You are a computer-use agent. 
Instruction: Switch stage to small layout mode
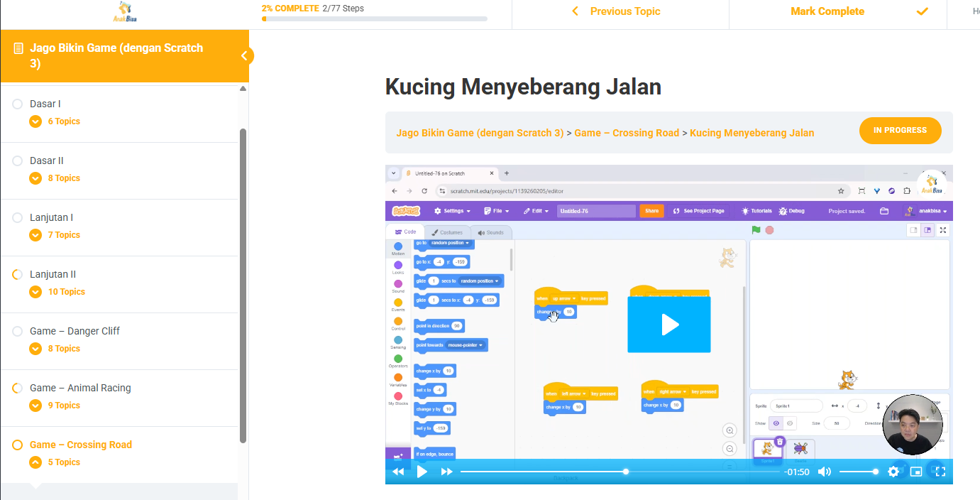tap(914, 230)
